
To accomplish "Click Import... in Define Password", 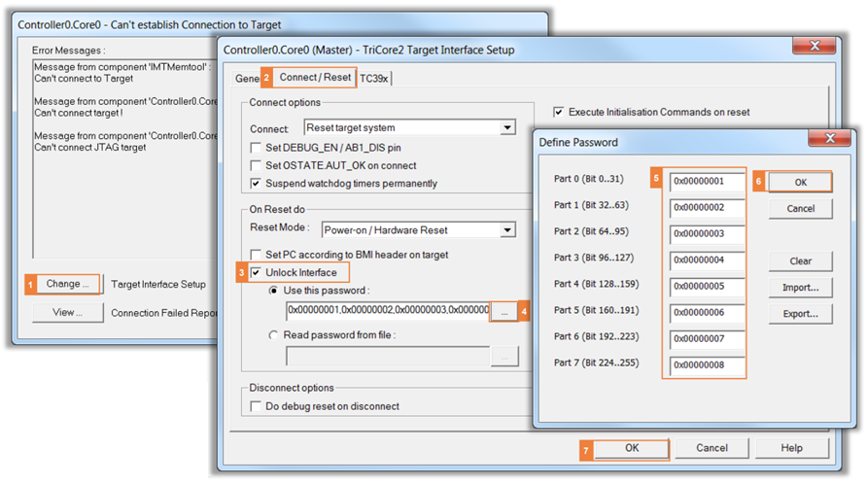I will point(801,288).
